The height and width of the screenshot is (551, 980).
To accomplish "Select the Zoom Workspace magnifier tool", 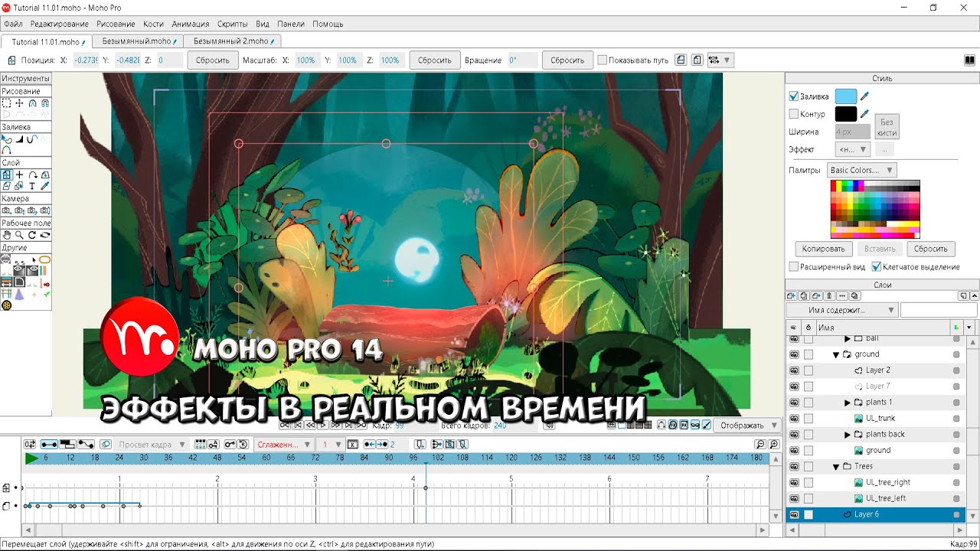I will (x=20, y=235).
